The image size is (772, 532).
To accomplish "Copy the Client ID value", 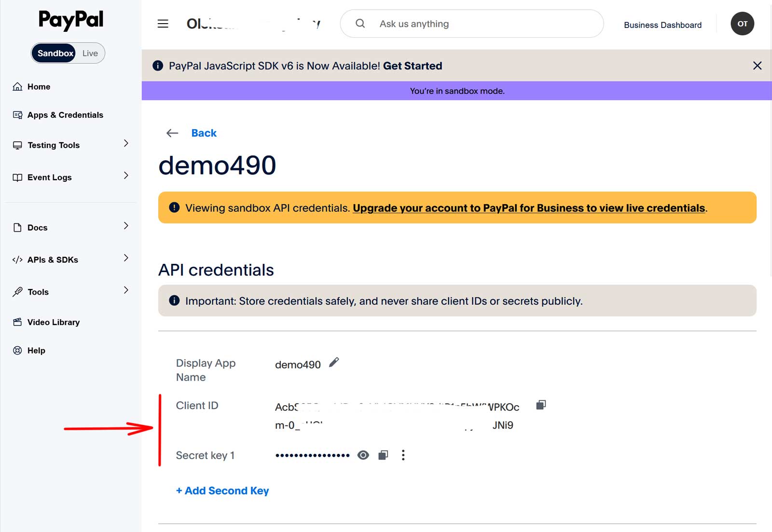I will tap(541, 405).
